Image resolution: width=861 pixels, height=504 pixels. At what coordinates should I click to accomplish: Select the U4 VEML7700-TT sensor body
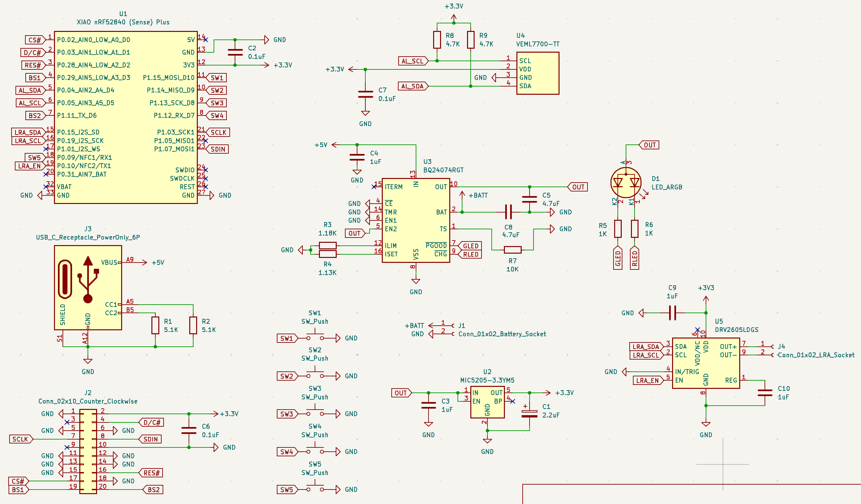point(538,73)
